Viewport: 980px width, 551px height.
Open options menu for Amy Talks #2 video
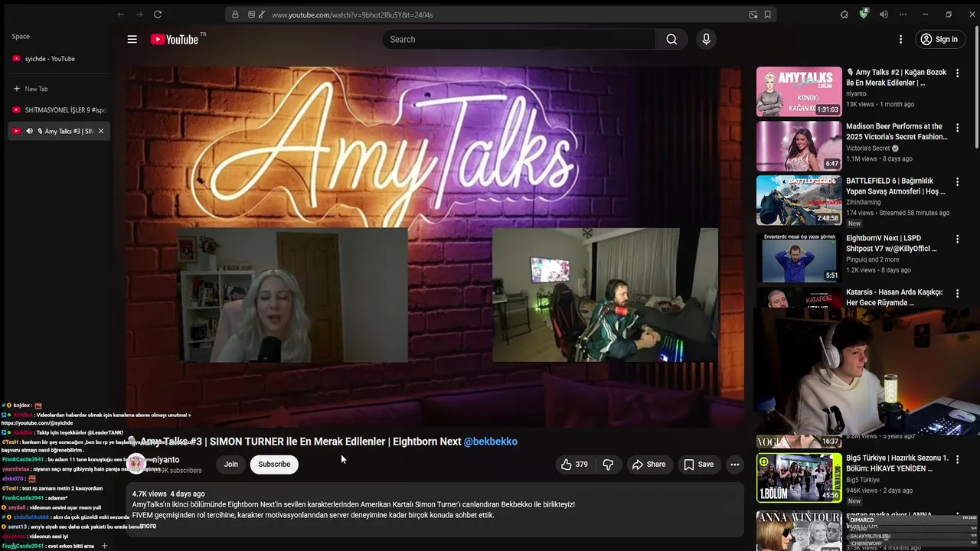click(957, 73)
